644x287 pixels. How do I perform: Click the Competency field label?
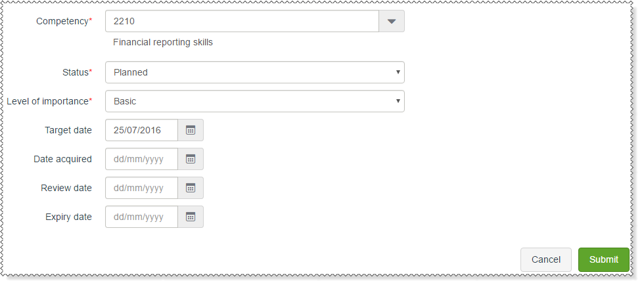point(63,21)
